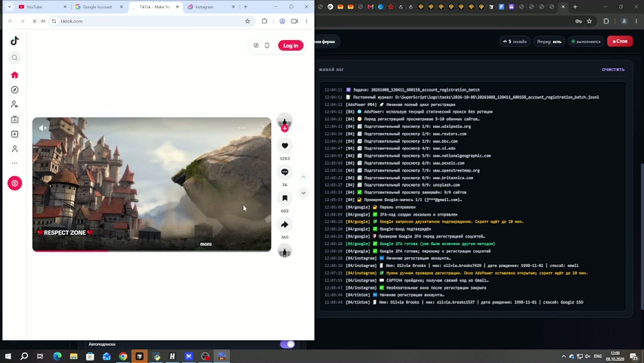The width and height of the screenshot is (644, 363).
Task: Share the video using arrow icon
Action: 285,225
